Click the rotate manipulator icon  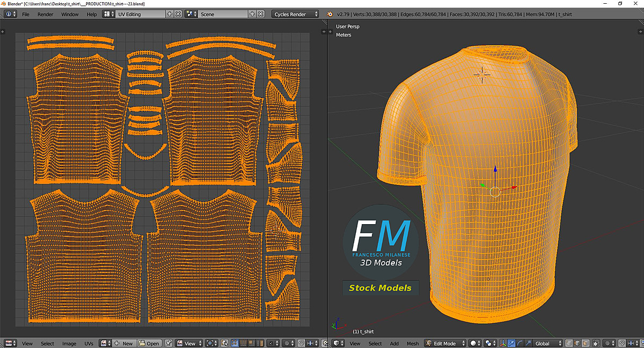[x=519, y=343]
